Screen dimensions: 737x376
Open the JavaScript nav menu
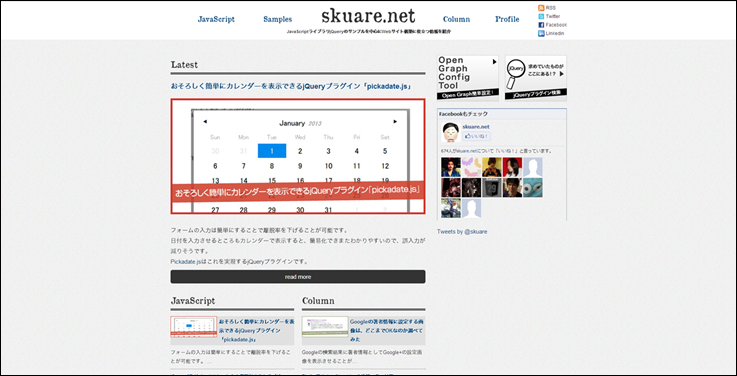pyautogui.click(x=216, y=19)
